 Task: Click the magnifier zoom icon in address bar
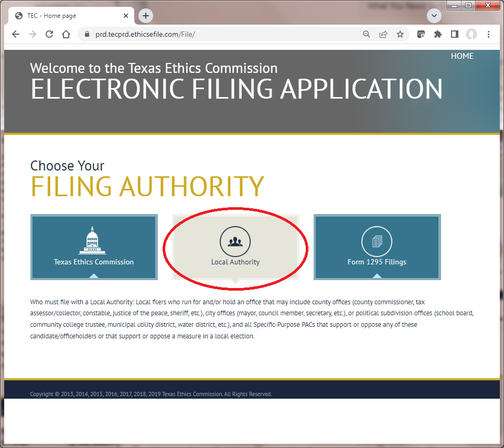pyautogui.click(x=367, y=34)
